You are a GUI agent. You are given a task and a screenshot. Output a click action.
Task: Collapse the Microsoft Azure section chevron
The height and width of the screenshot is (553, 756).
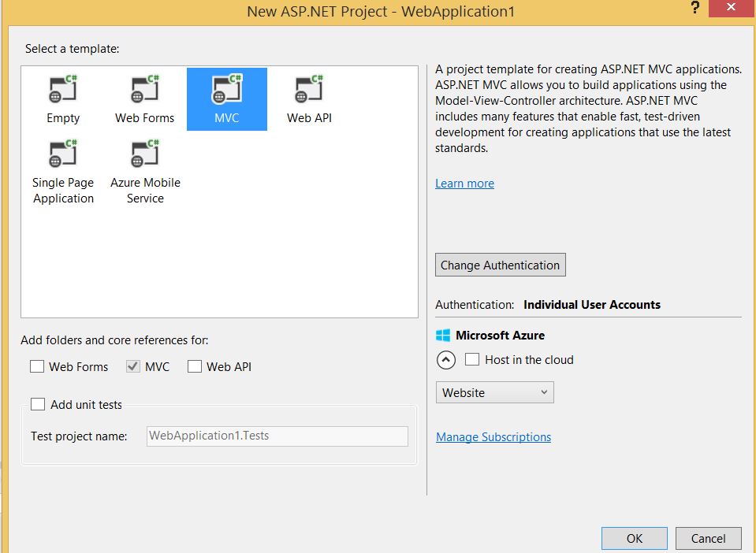coord(445,359)
